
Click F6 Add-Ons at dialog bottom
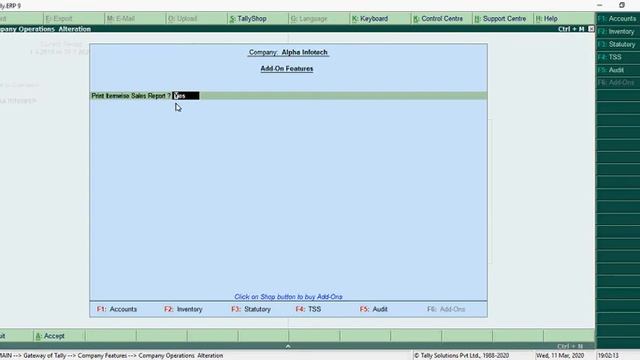[446, 309]
